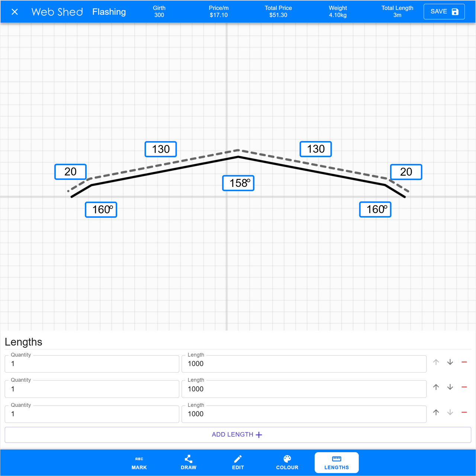Image resolution: width=476 pixels, height=476 pixels.
Task: Delete the second length row
Action: click(x=464, y=387)
